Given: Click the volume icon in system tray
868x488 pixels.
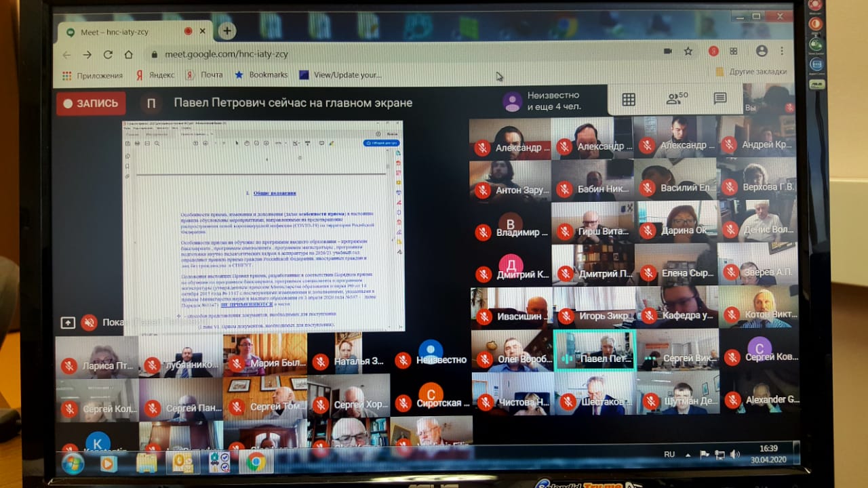Looking at the screenshot, I should pyautogui.click(x=736, y=455).
